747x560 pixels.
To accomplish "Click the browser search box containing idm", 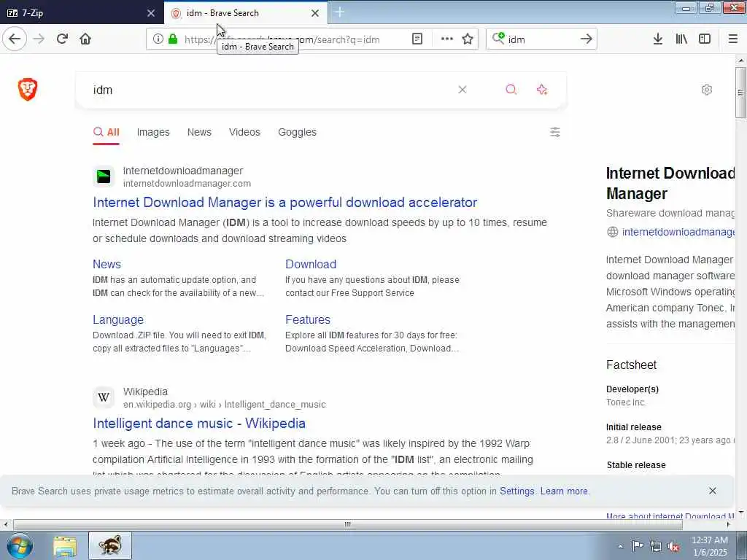I will [541, 39].
